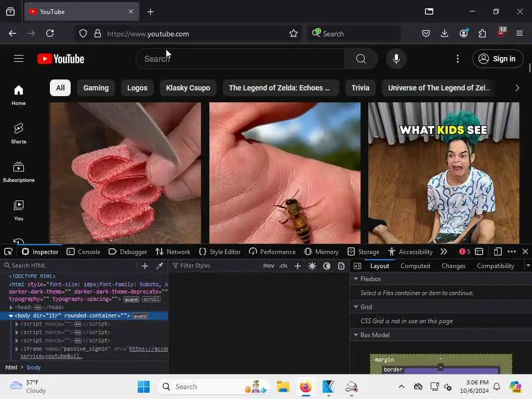Open the tracking protection shield icon
This screenshot has height=399, width=532.
(83, 33)
